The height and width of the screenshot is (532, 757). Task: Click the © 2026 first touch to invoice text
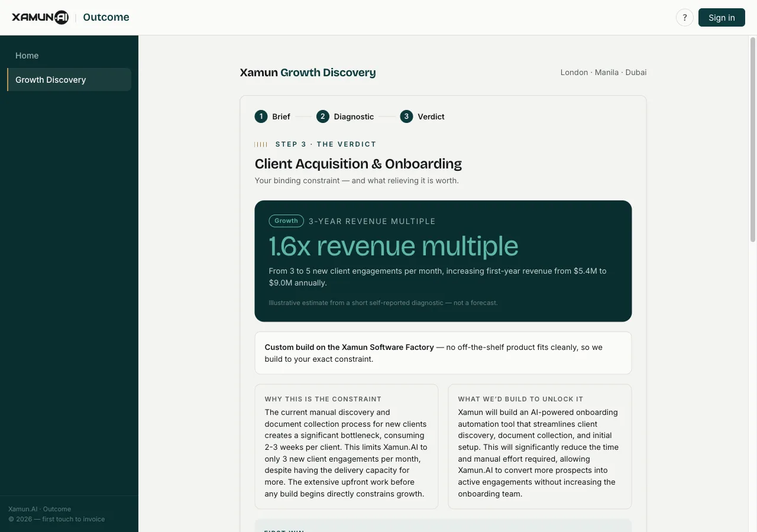pos(57,519)
